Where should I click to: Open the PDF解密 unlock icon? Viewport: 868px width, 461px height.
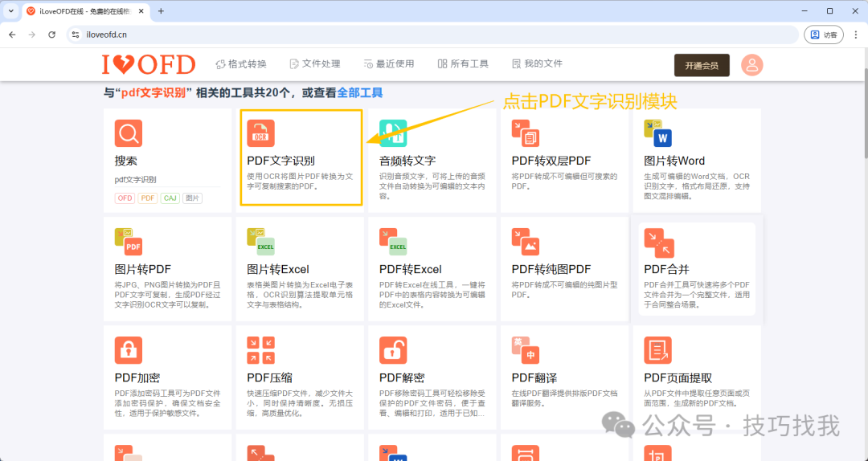click(x=393, y=350)
